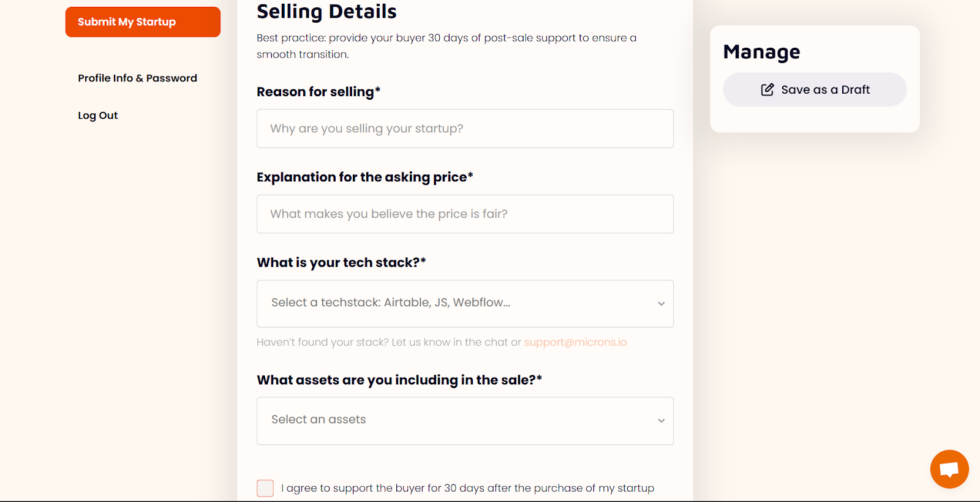Select Log Out in the sidebar
The image size is (980, 502).
tap(97, 116)
